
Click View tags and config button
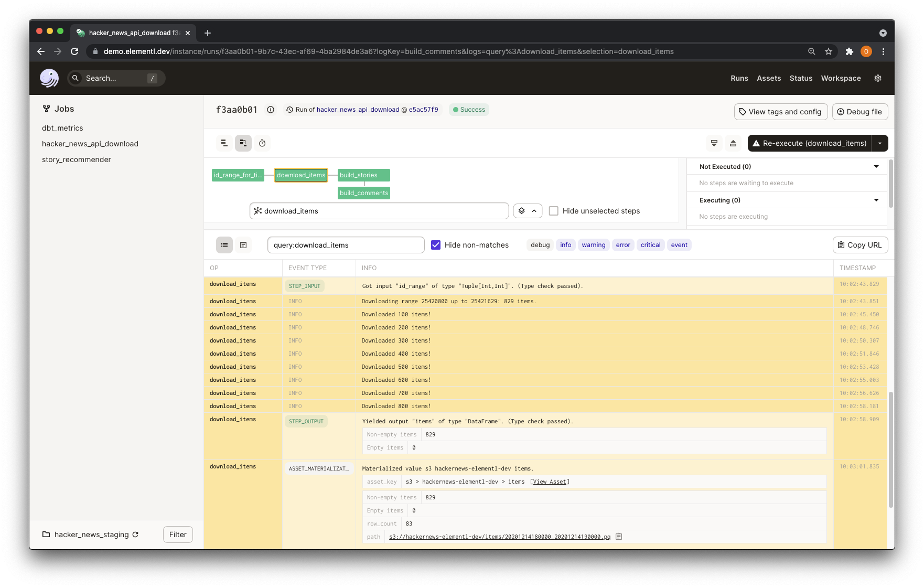point(781,112)
